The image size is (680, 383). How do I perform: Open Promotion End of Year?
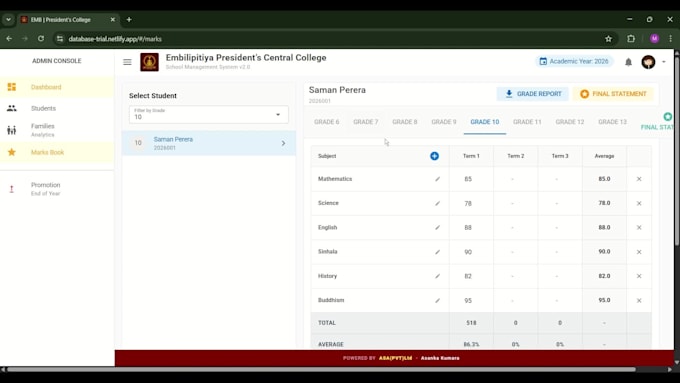tap(57, 189)
